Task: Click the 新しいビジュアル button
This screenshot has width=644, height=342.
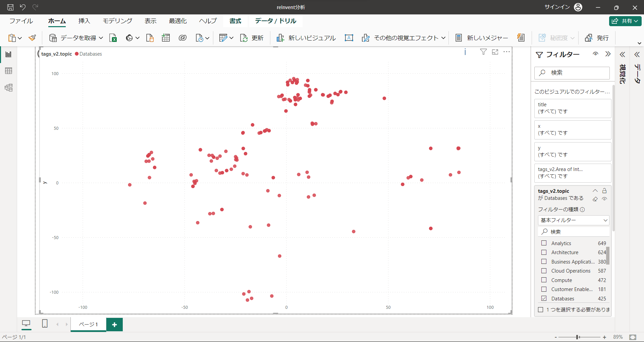Action: click(306, 38)
